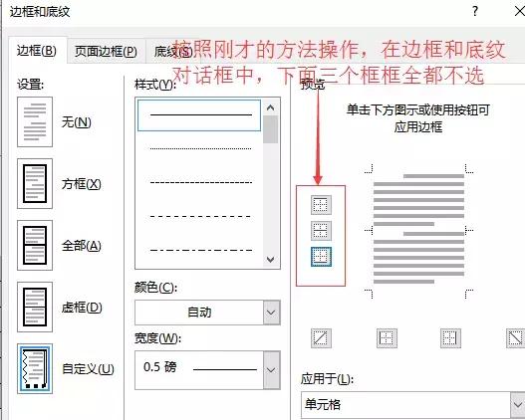Screen dimensions: 525x420
Task: Select the 虚框(D) grid border setting icon
Action: click(x=35, y=307)
